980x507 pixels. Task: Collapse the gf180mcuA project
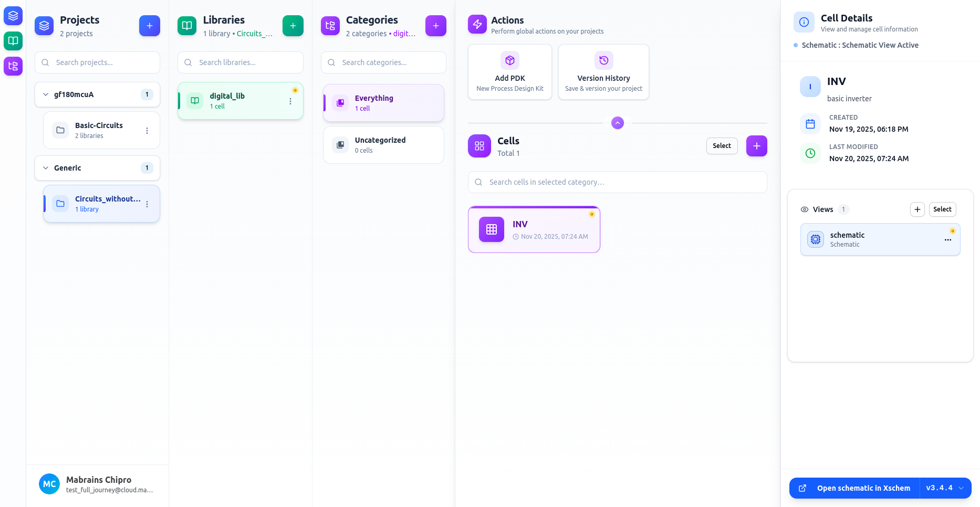point(45,94)
